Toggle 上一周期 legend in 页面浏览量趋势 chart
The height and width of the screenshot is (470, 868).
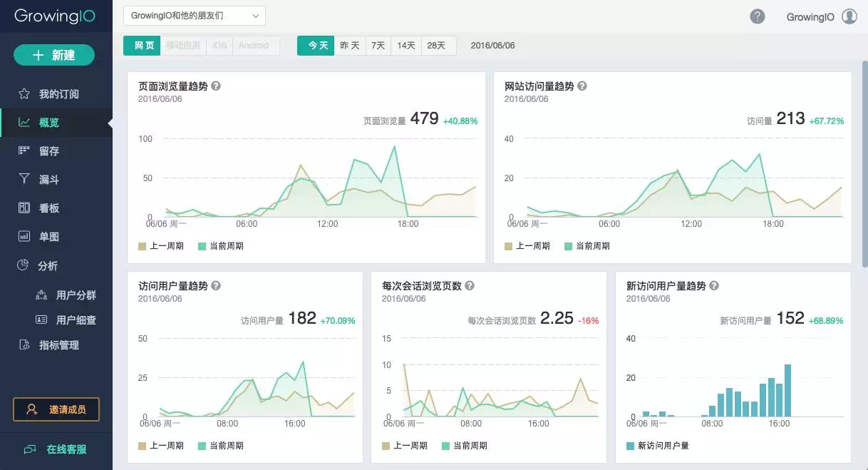pyautogui.click(x=160, y=245)
